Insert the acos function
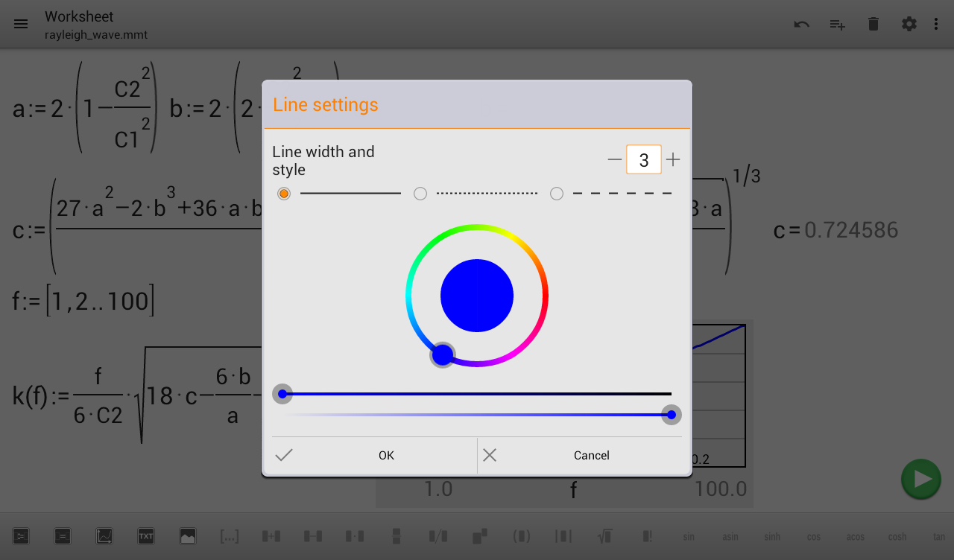Viewport: 954px width, 560px height. 856,537
